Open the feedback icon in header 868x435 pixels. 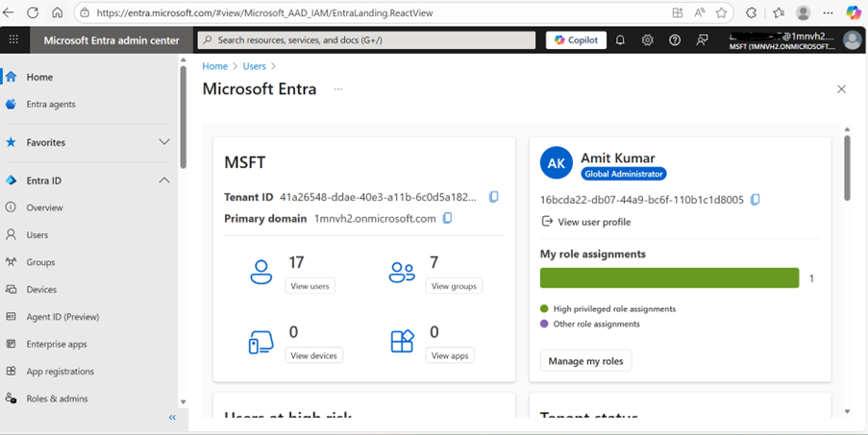click(702, 39)
